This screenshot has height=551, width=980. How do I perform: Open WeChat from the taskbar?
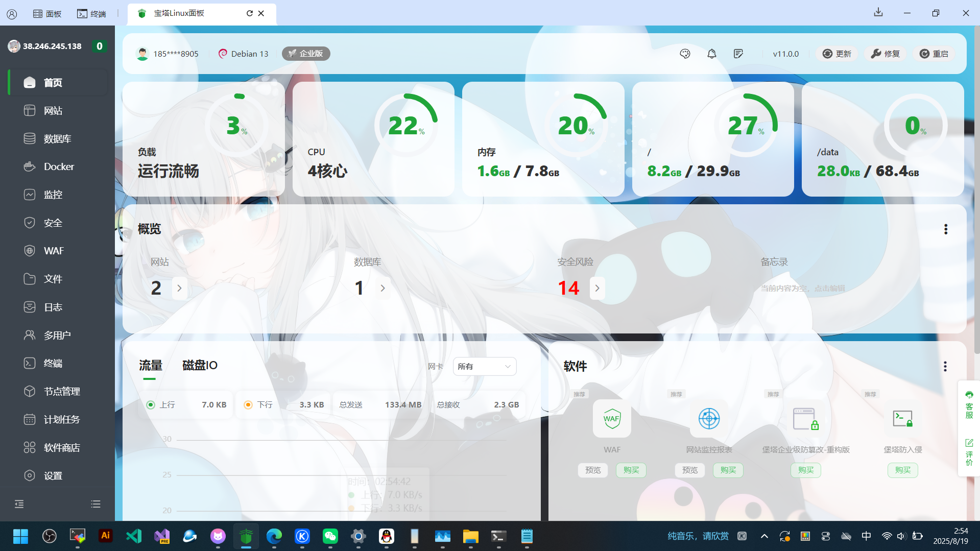point(330,536)
